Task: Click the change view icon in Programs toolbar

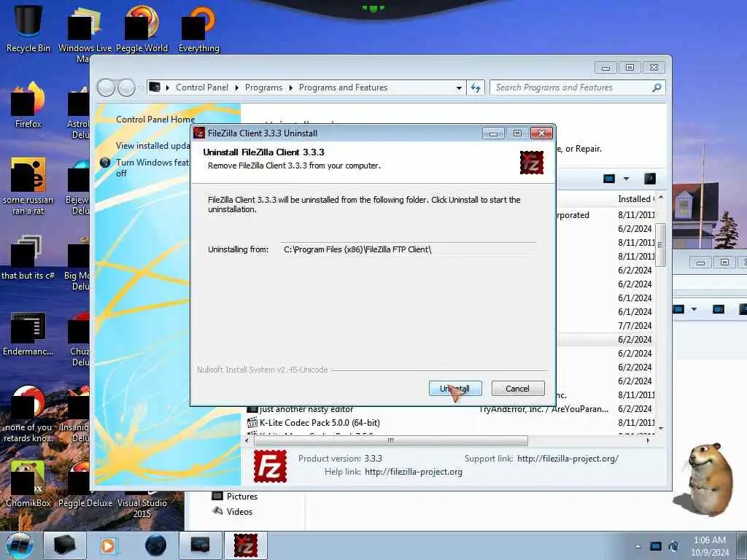Action: pyautogui.click(x=609, y=179)
